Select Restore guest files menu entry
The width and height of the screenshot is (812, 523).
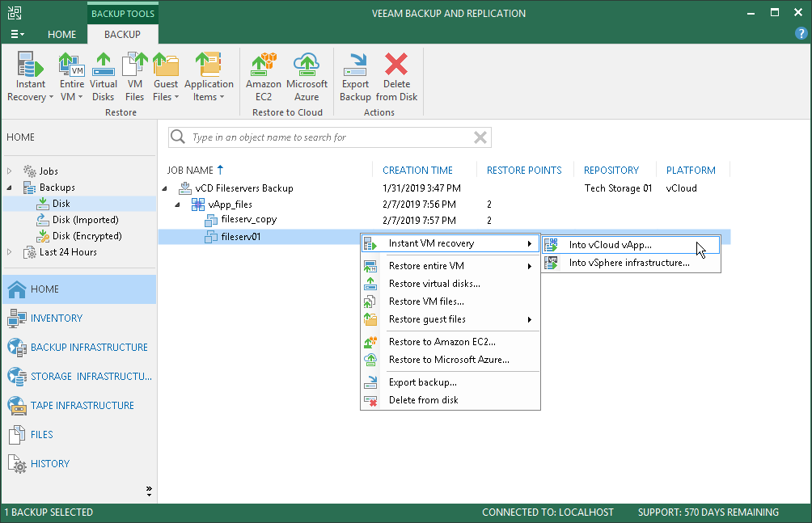click(x=427, y=319)
